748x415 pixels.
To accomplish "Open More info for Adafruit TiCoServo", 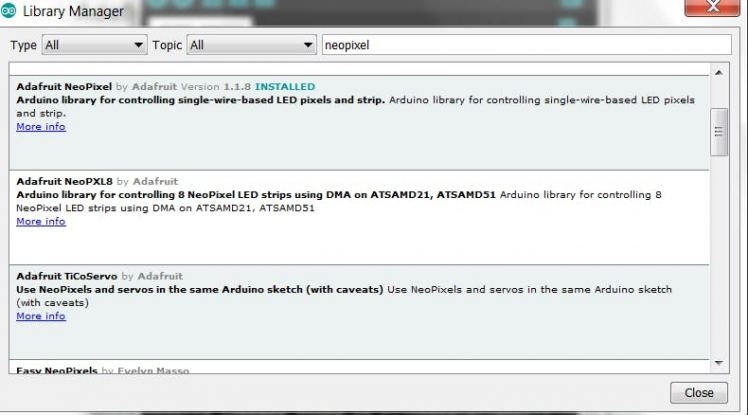I will coord(41,316).
